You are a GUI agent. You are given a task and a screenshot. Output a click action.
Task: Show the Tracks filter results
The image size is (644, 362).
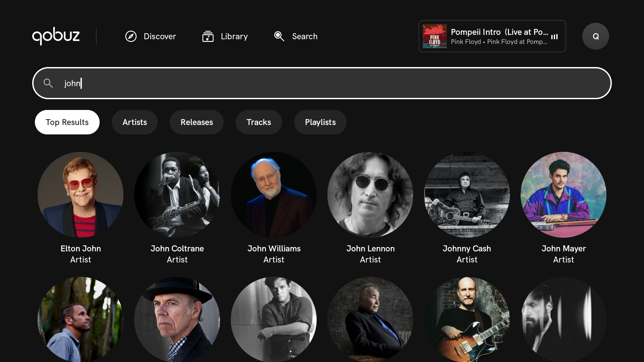pyautogui.click(x=259, y=122)
